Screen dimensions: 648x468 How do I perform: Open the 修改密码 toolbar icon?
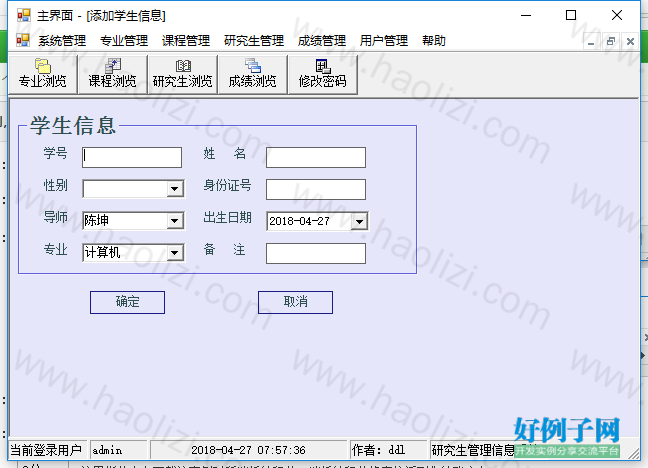point(322,74)
